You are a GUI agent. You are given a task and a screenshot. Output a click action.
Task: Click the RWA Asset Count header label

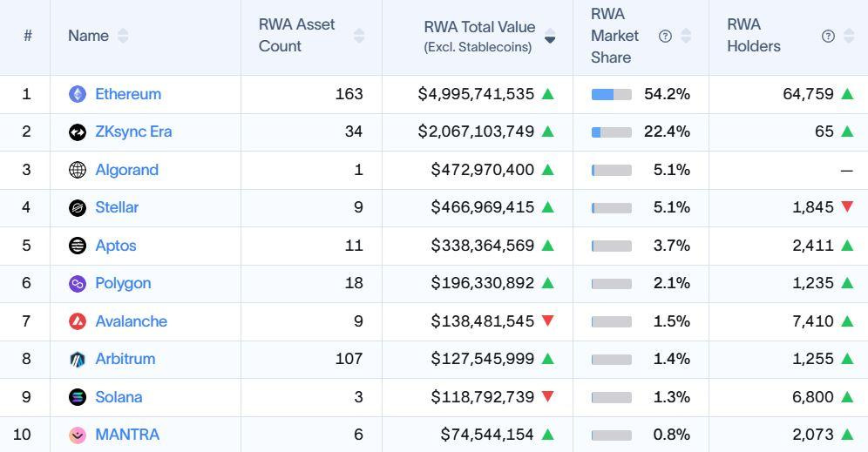point(296,36)
